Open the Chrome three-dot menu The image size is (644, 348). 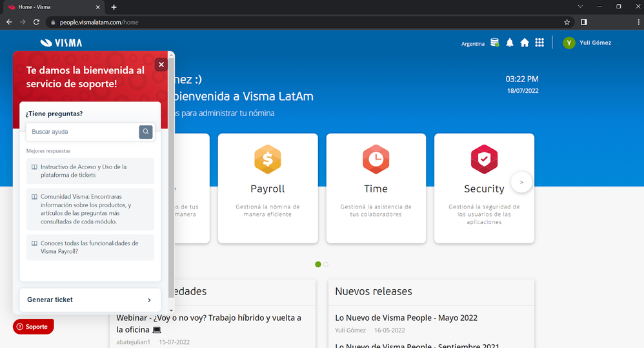point(638,22)
